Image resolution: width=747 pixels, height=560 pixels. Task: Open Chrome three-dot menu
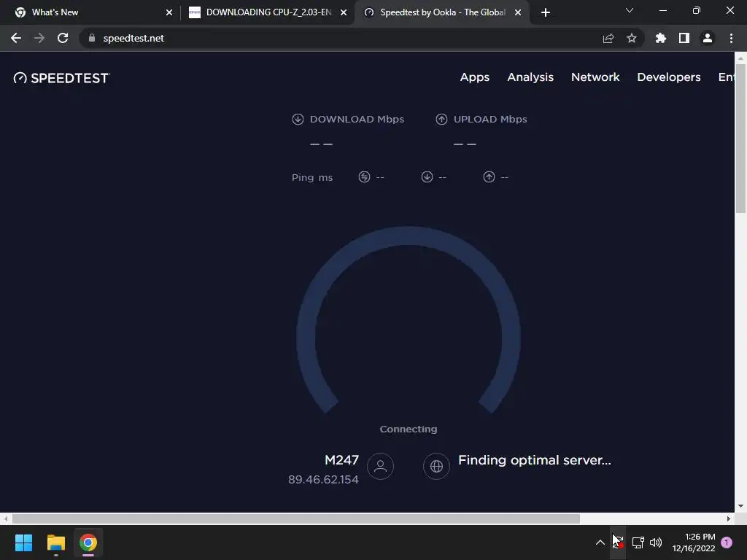pyautogui.click(x=731, y=38)
